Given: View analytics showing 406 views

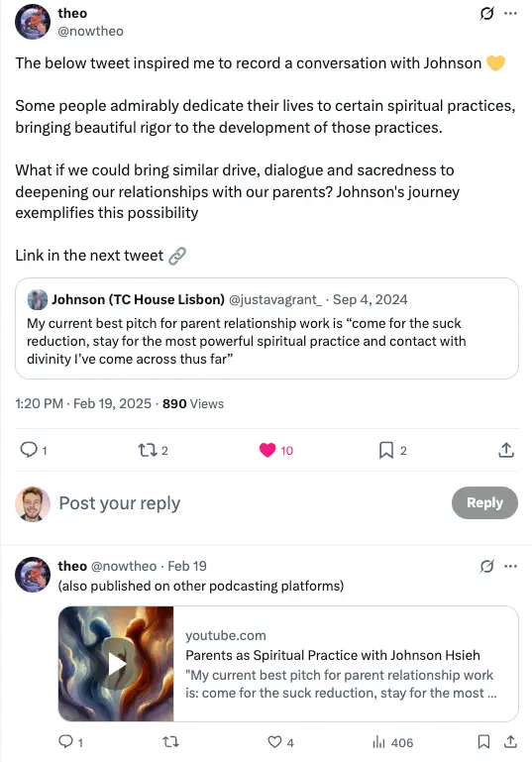Looking at the screenshot, I should [x=392, y=742].
